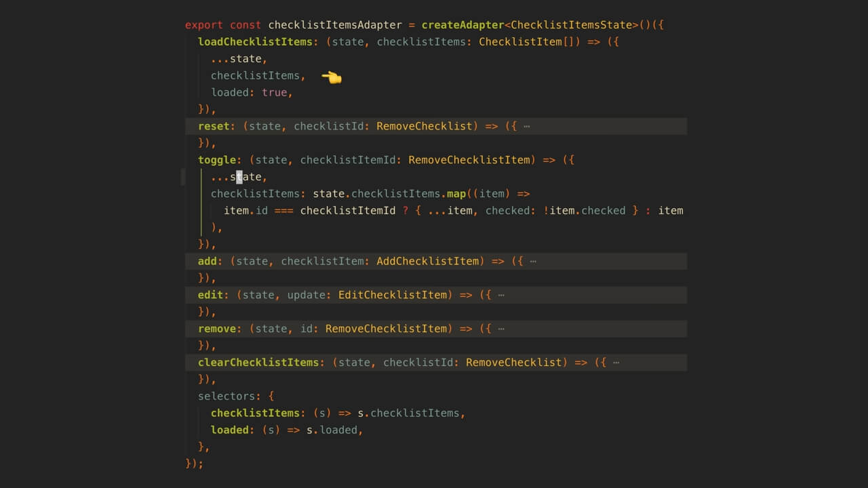Click the const keyword
Screen dimensions: 868x488
[245, 25]
